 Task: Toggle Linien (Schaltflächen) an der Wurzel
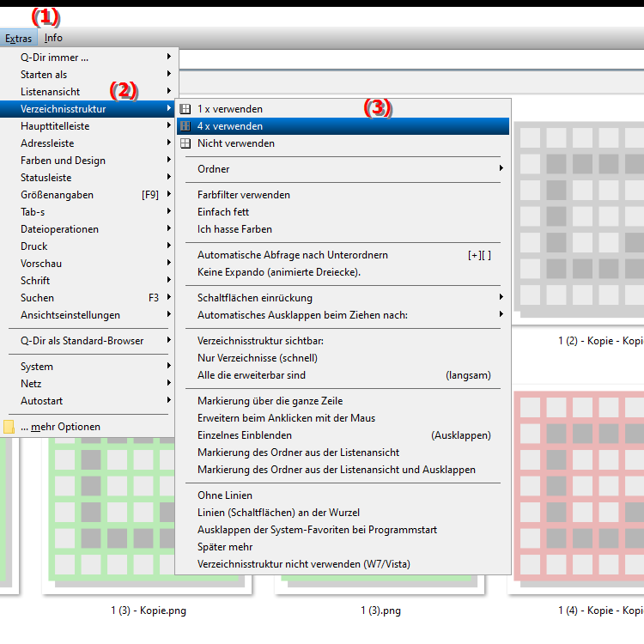(x=343, y=513)
